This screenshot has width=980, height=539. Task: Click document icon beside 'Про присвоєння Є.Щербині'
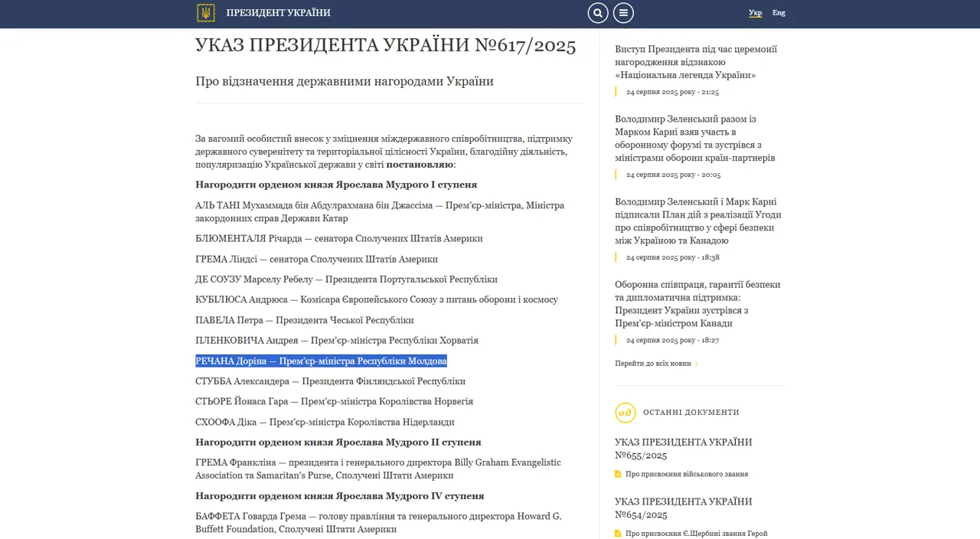[x=619, y=534]
